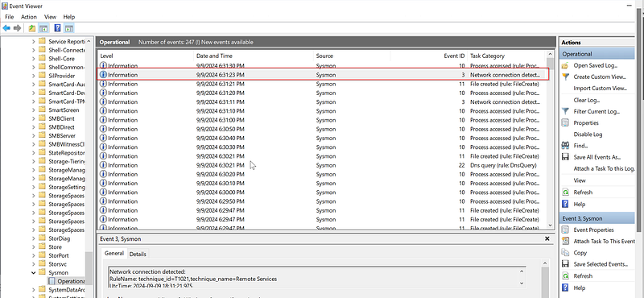This screenshot has height=298, width=644.
Task: Click the blue Help toolbar icon
Action: [x=57, y=28]
